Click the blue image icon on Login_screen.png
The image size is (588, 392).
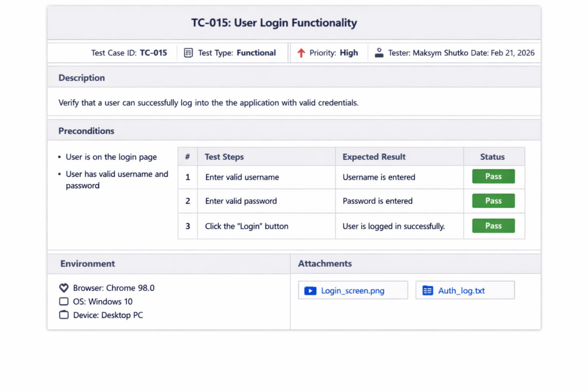tap(311, 291)
